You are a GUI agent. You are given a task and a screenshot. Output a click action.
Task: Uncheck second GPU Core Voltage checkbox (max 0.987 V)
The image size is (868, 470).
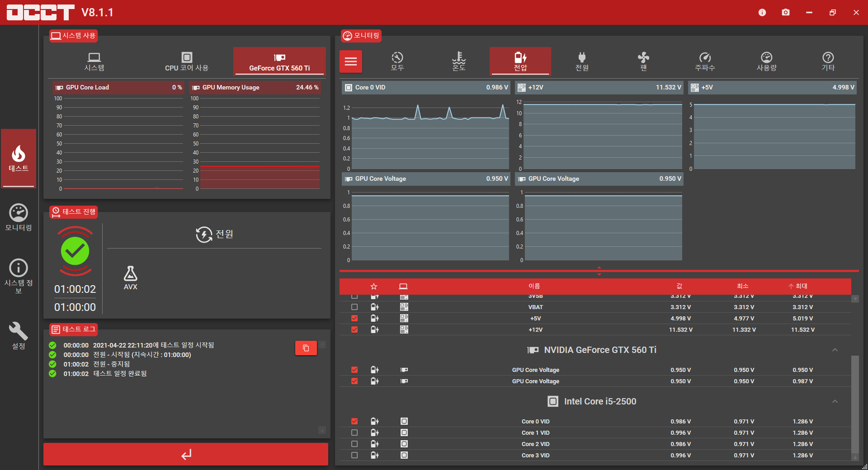pos(354,381)
